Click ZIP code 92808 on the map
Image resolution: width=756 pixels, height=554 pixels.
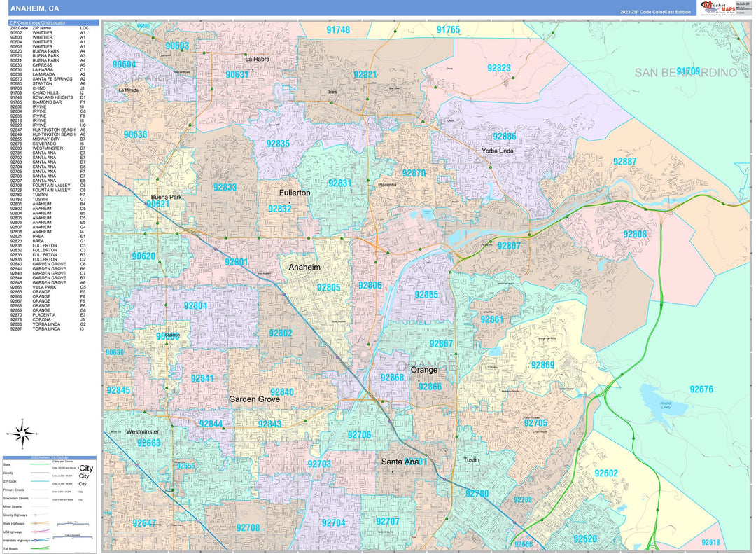pyautogui.click(x=635, y=234)
